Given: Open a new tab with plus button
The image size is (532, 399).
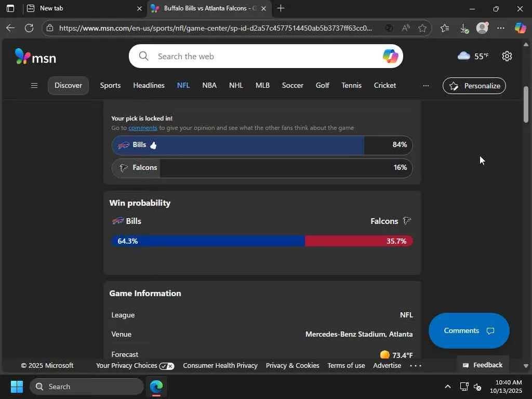Looking at the screenshot, I should coord(281,8).
